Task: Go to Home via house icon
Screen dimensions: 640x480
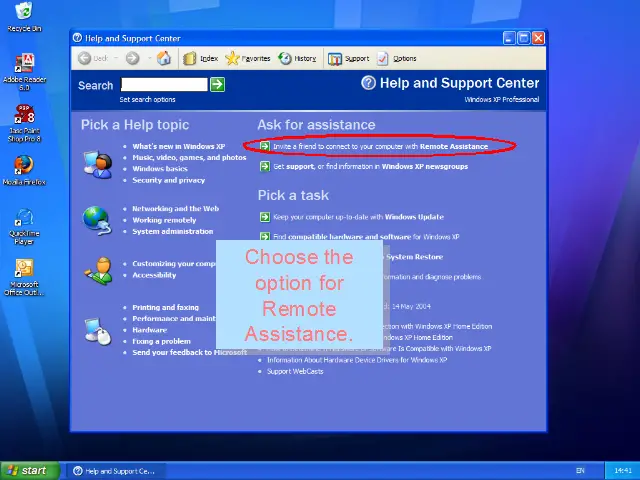Action: [164, 58]
